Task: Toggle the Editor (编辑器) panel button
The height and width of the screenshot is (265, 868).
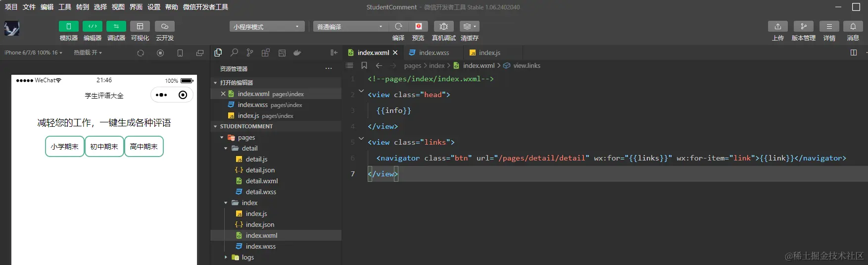Action: [x=92, y=26]
